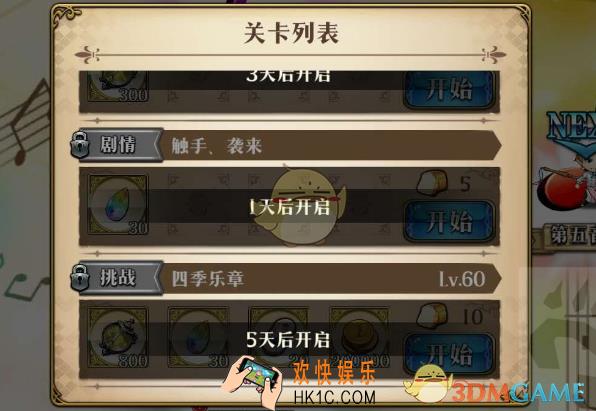Tap the bread stamina icon showing 5
This screenshot has height=411, width=596.
(432, 183)
